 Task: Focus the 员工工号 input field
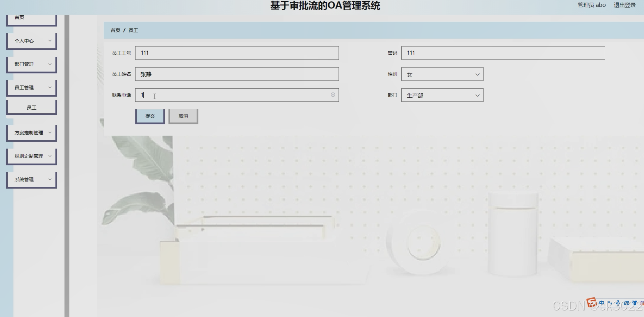click(x=237, y=53)
